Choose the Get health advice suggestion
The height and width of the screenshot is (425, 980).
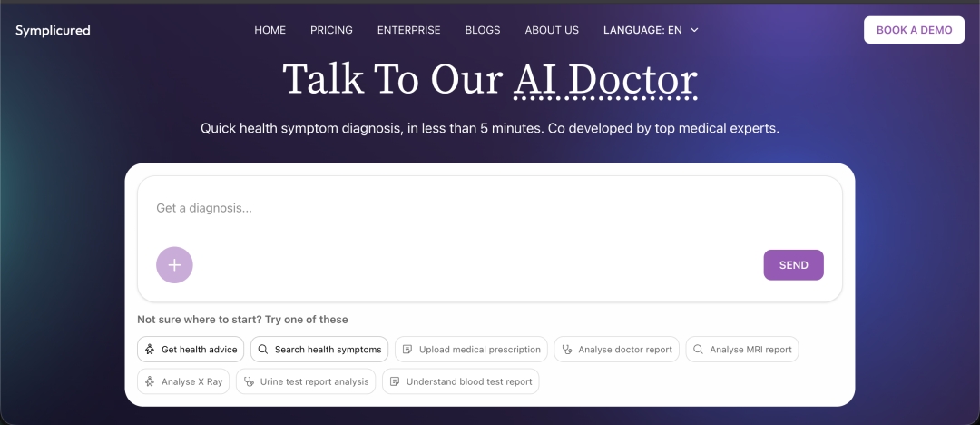(191, 350)
